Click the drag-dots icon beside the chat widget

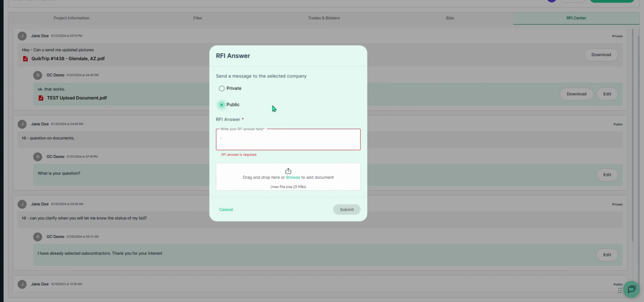pos(620,291)
